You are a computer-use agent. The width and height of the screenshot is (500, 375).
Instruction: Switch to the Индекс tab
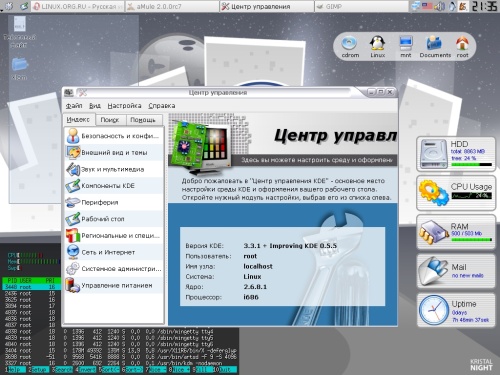tap(78, 120)
